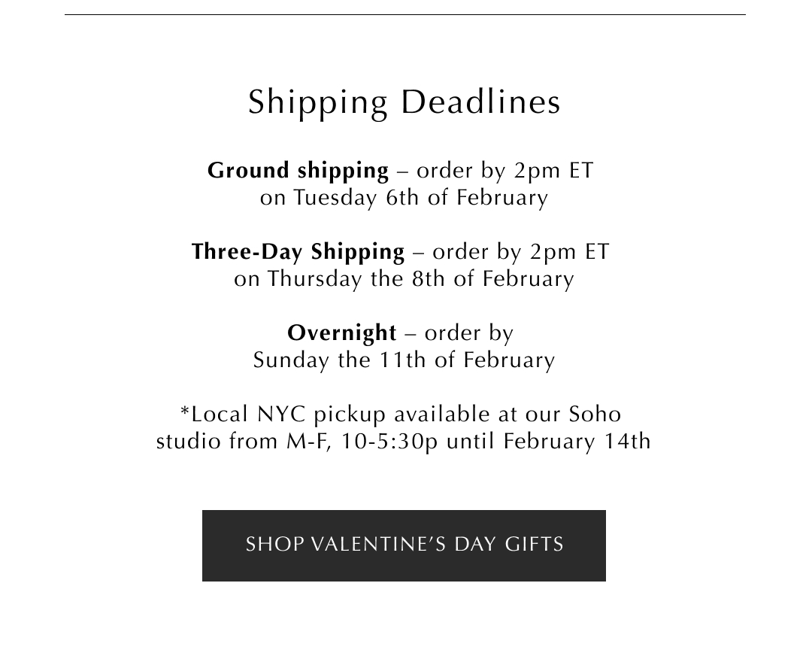This screenshot has width=812, height=662.
Task: Click the bold Ground shipping label
Action: [298, 171]
